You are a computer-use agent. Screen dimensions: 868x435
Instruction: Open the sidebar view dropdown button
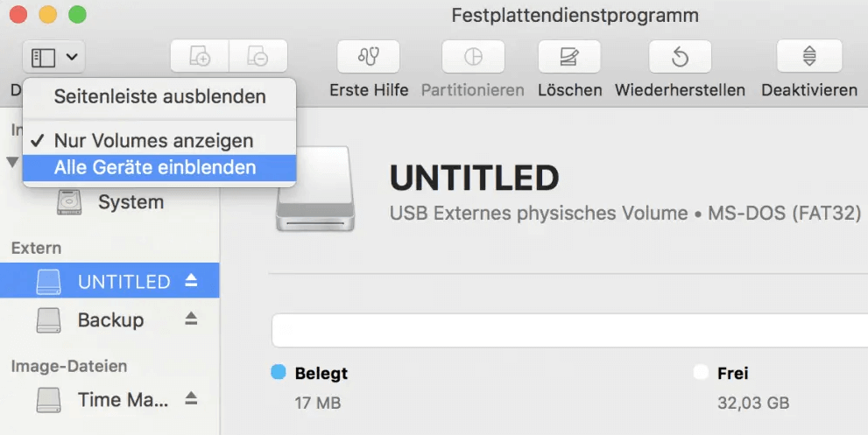53,57
